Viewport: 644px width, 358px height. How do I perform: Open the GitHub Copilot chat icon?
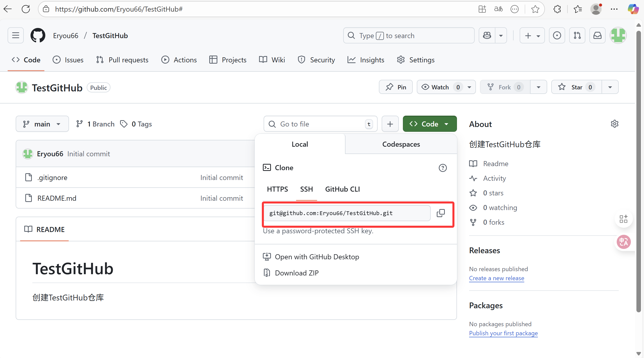487,36
